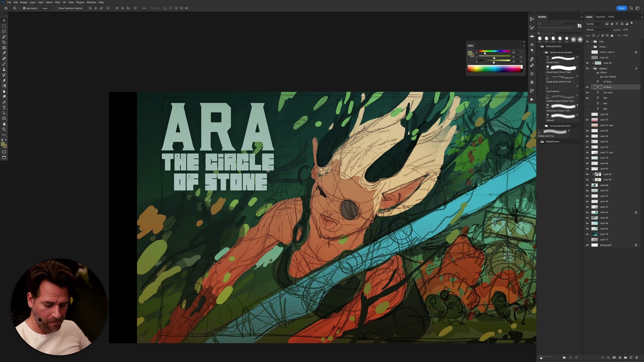Hide the Layer 97 layer

click(x=587, y=120)
